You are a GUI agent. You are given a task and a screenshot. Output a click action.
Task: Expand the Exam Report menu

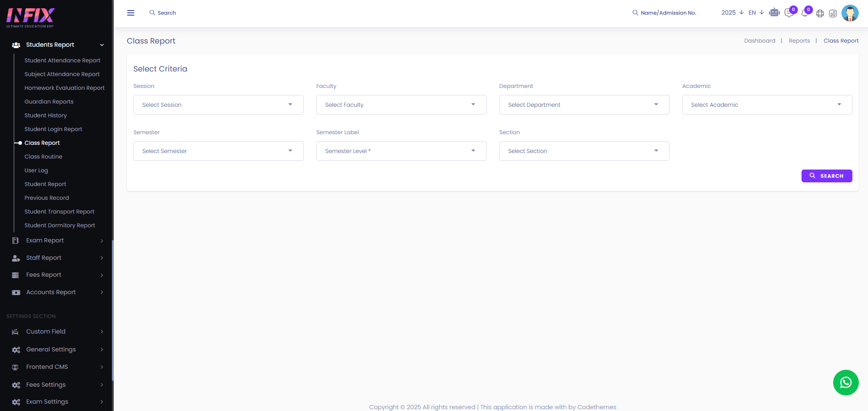[x=102, y=241]
